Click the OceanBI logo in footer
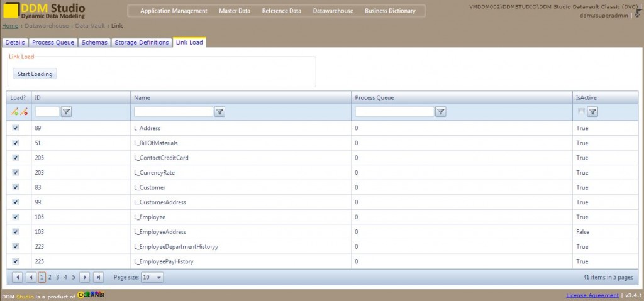644x301 pixels. pos(91,295)
